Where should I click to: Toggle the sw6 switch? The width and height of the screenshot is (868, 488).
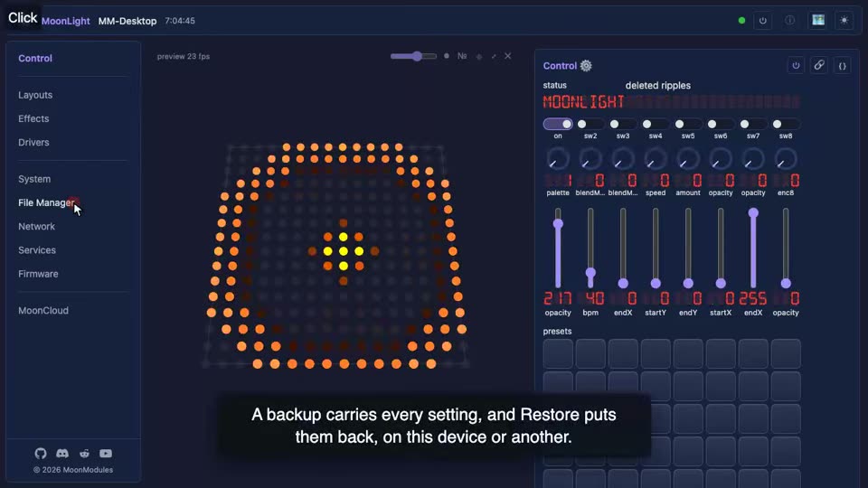(x=721, y=124)
